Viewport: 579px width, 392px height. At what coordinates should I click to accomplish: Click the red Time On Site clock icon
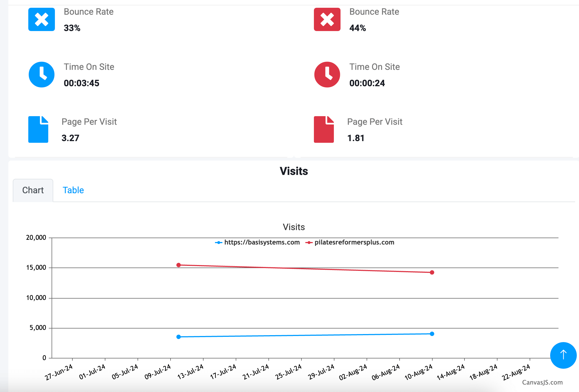(327, 75)
